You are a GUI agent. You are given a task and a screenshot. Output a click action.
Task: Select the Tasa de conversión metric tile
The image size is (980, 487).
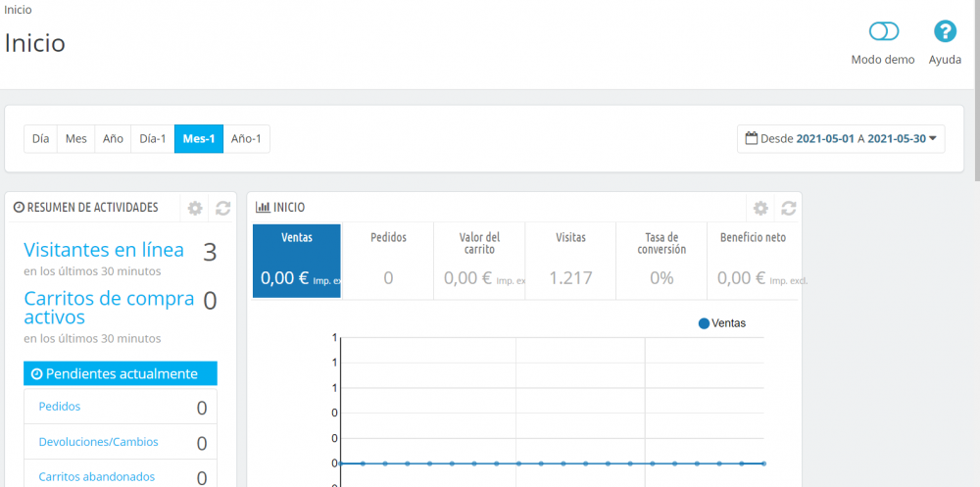click(x=661, y=261)
